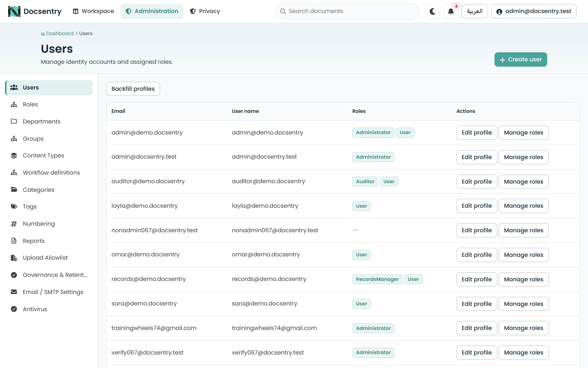This screenshot has width=588, height=368.
Task: Click email cell sara@demo.docsentry
Action: click(144, 304)
